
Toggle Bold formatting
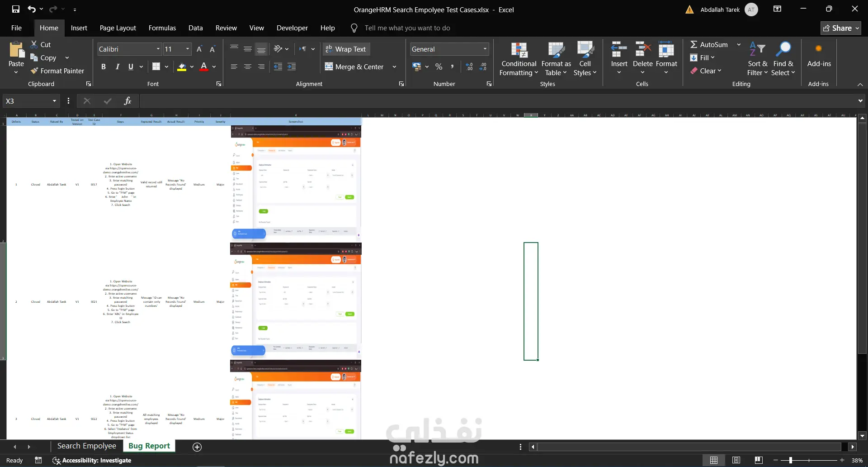pyautogui.click(x=104, y=67)
